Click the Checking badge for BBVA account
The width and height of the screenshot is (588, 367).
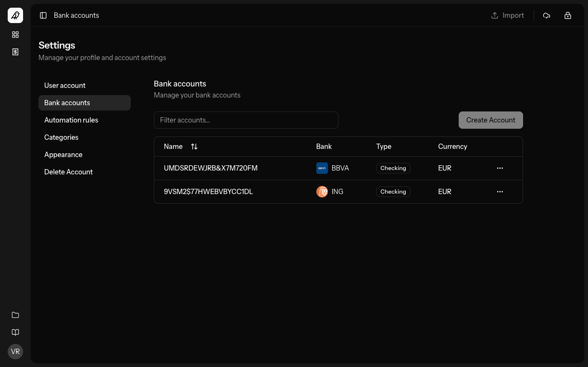tap(393, 168)
